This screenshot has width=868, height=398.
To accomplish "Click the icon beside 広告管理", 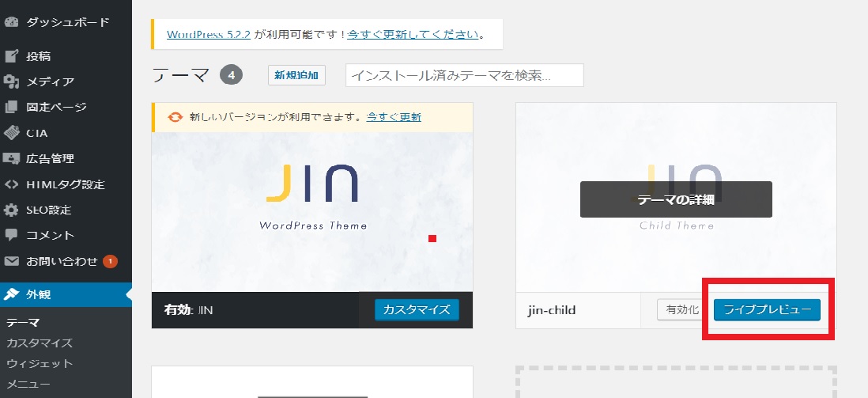I will click(x=11, y=158).
